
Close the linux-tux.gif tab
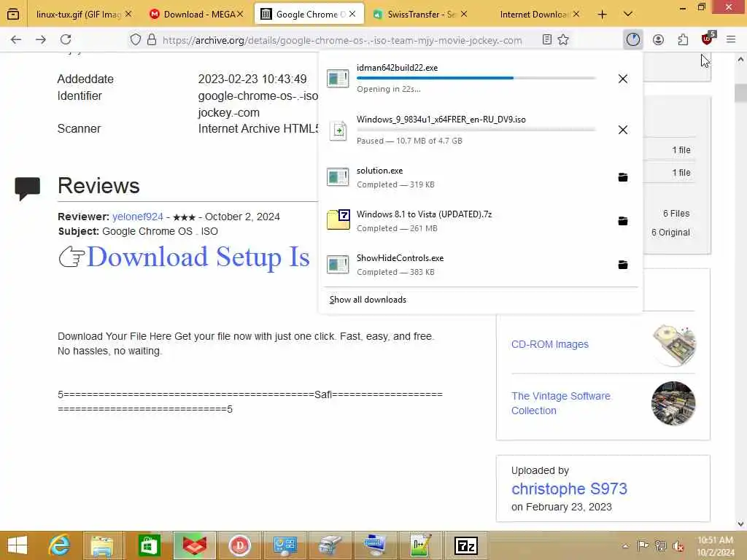click(128, 15)
